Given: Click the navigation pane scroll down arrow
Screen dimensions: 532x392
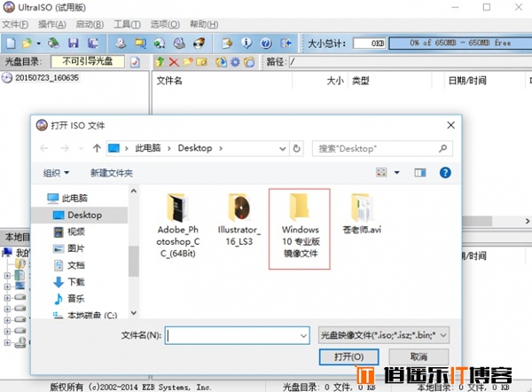Looking at the screenshot, I should 134,312.
